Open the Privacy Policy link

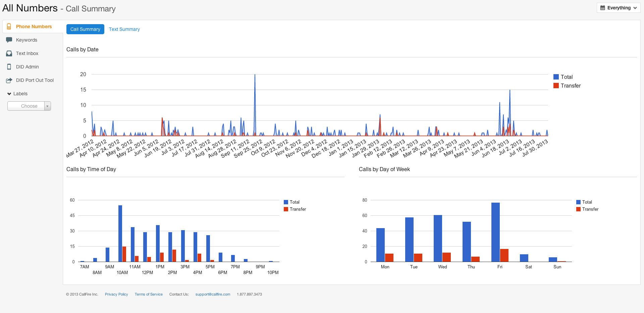tap(116, 294)
